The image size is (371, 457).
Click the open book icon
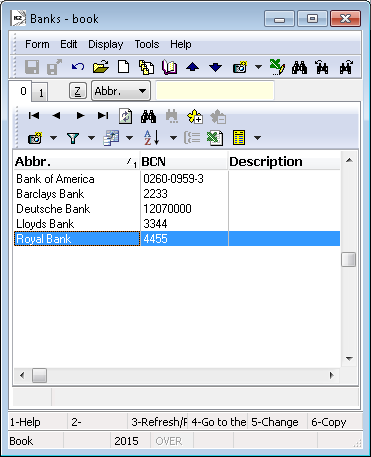(169, 67)
